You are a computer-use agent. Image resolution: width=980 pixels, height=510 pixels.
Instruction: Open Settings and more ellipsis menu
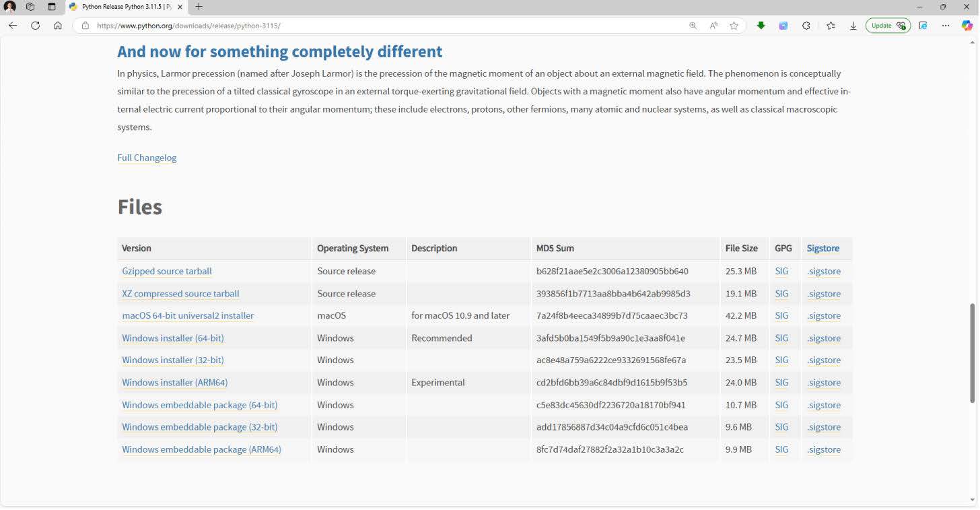tap(946, 26)
